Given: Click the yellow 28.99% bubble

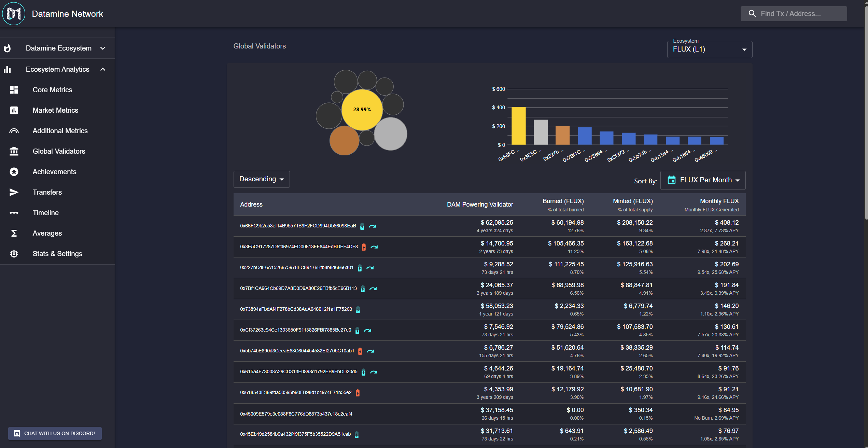Looking at the screenshot, I should click(x=362, y=110).
